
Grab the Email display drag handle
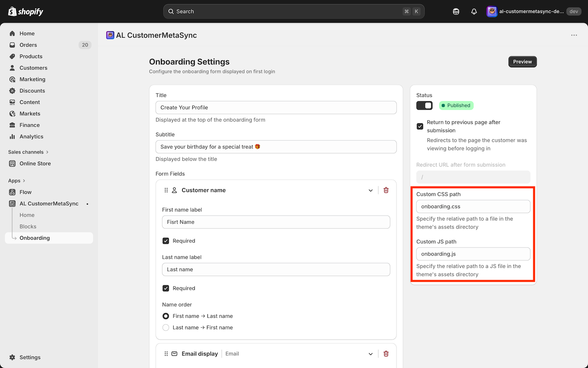(166, 354)
